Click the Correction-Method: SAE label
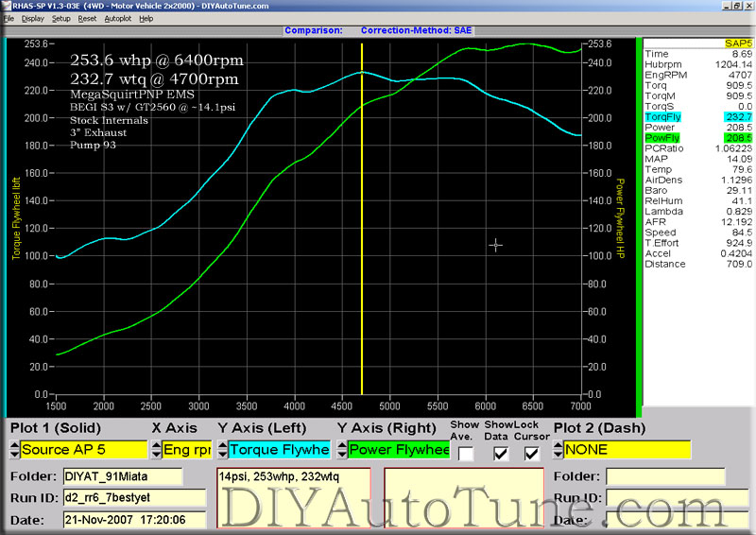 [x=416, y=30]
